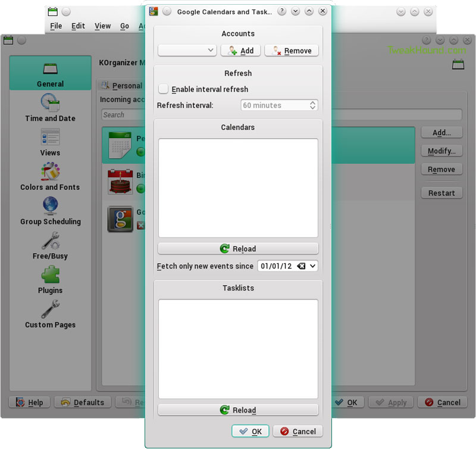The image size is (476, 449).
Task: Click the calendar icon at top right of settings
Action: [x=458, y=64]
